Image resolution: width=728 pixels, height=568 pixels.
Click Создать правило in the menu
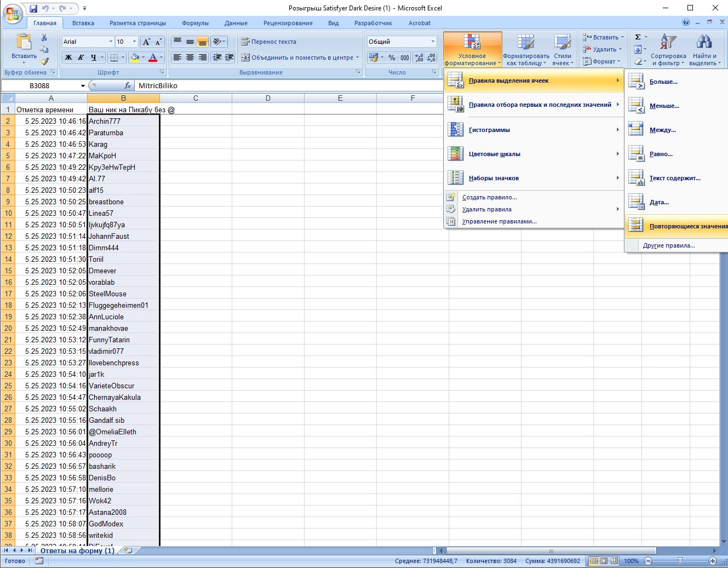[x=489, y=197]
